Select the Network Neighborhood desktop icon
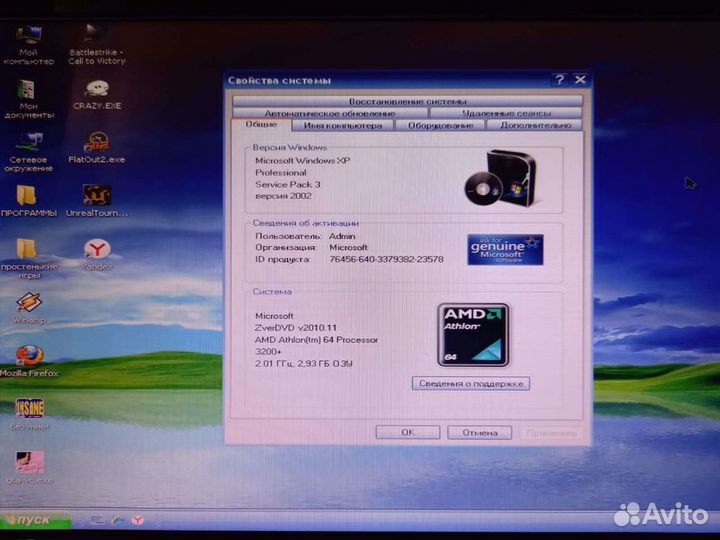720x540 pixels. coord(28,152)
